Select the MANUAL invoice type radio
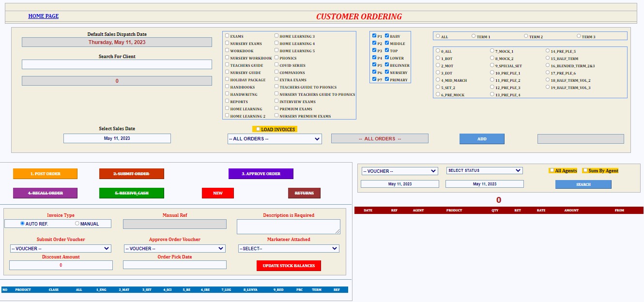Image resolution: width=644 pixels, height=302 pixels. [77, 224]
